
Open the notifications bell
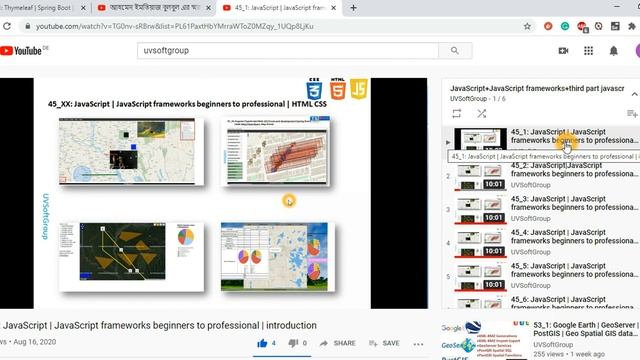(613, 51)
